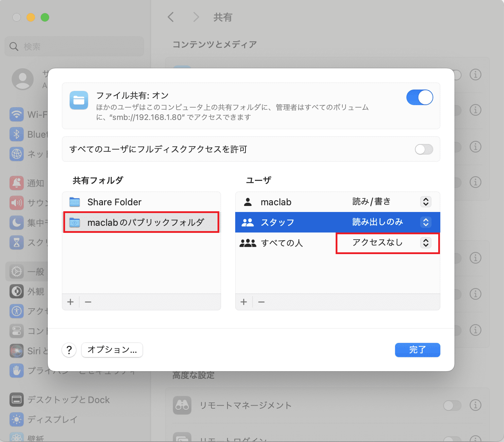
Task: Click the maclabのパブリックフォルダ folder icon
Action: (x=75, y=222)
